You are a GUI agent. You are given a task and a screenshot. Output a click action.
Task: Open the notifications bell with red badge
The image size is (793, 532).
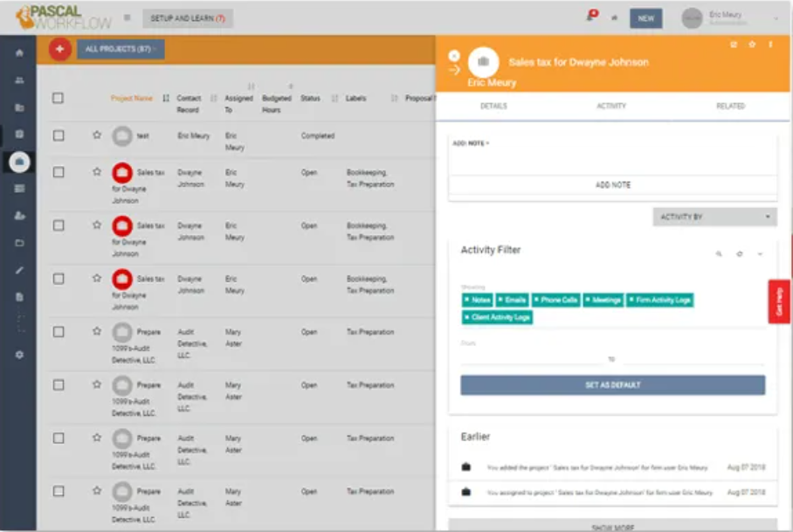point(591,16)
